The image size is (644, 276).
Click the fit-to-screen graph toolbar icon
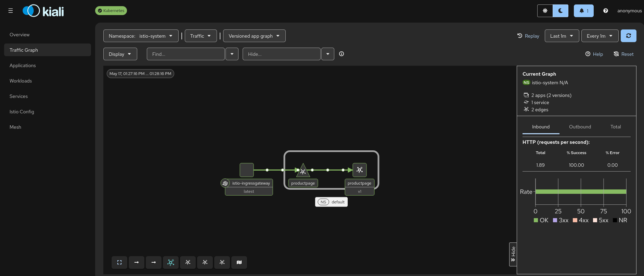pyautogui.click(x=119, y=262)
